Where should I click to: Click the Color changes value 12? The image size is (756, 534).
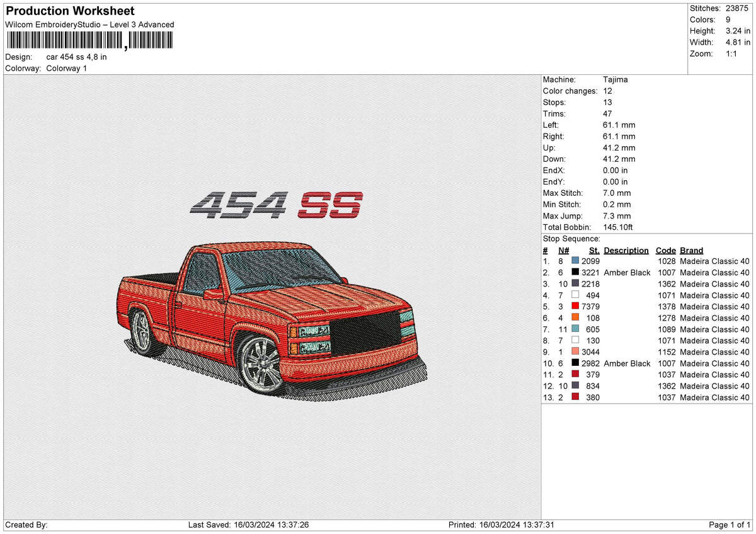click(x=608, y=91)
